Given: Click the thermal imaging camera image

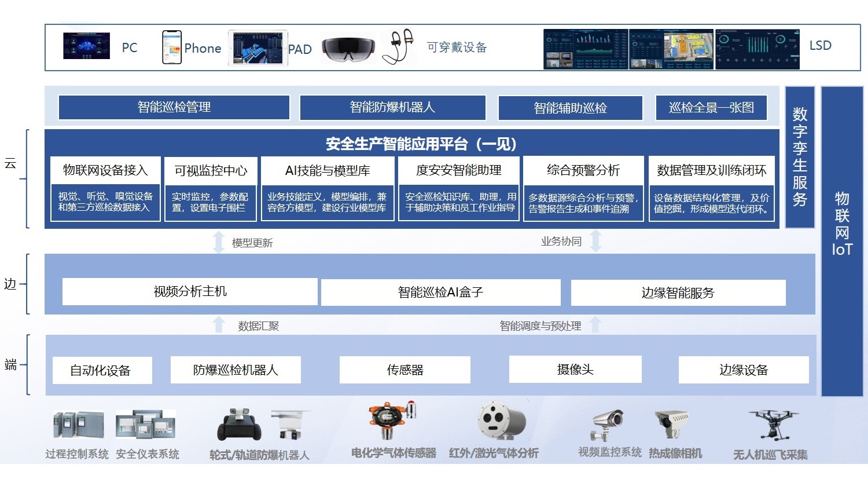Looking at the screenshot, I should tap(672, 425).
